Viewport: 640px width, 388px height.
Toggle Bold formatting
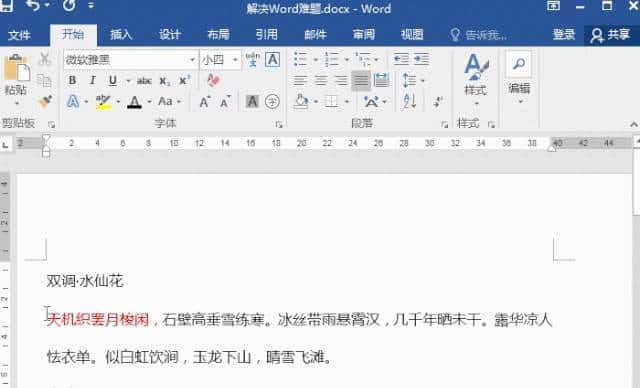coord(72,81)
